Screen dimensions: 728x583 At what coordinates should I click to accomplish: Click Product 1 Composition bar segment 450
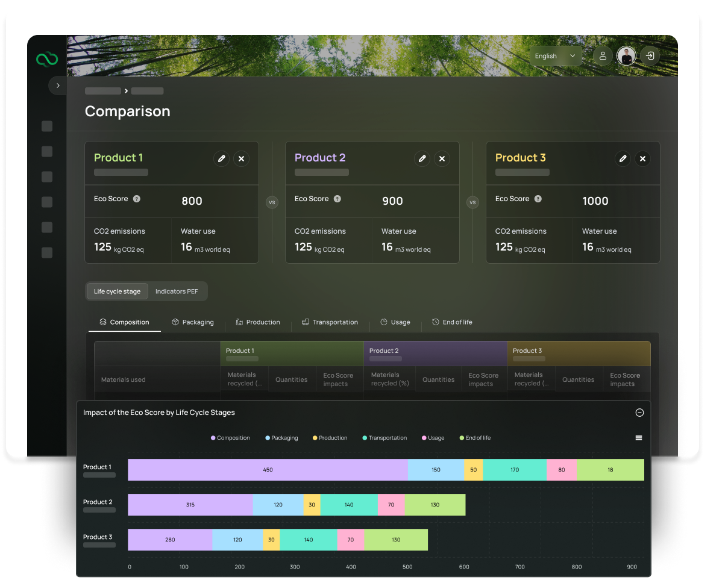tap(268, 470)
